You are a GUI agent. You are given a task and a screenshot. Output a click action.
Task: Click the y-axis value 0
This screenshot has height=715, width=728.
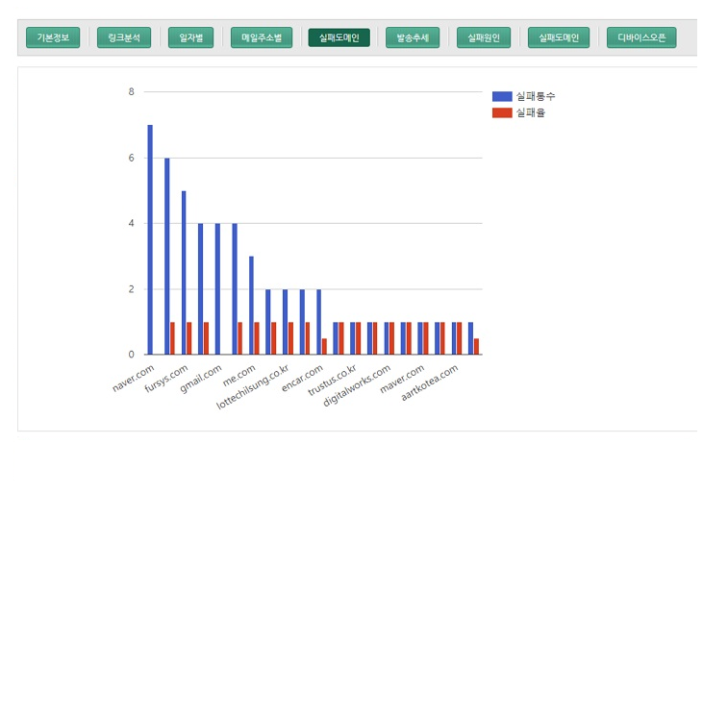pyautogui.click(x=132, y=355)
